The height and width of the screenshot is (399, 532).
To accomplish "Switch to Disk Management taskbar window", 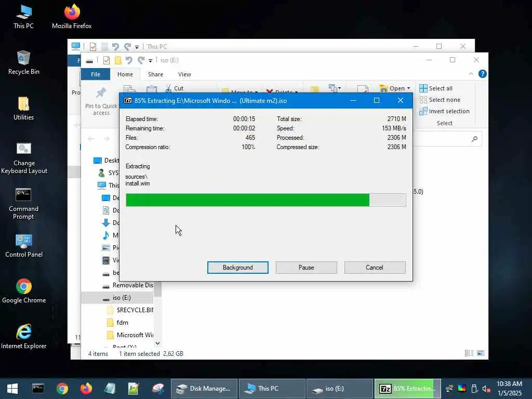I will coord(204,389).
